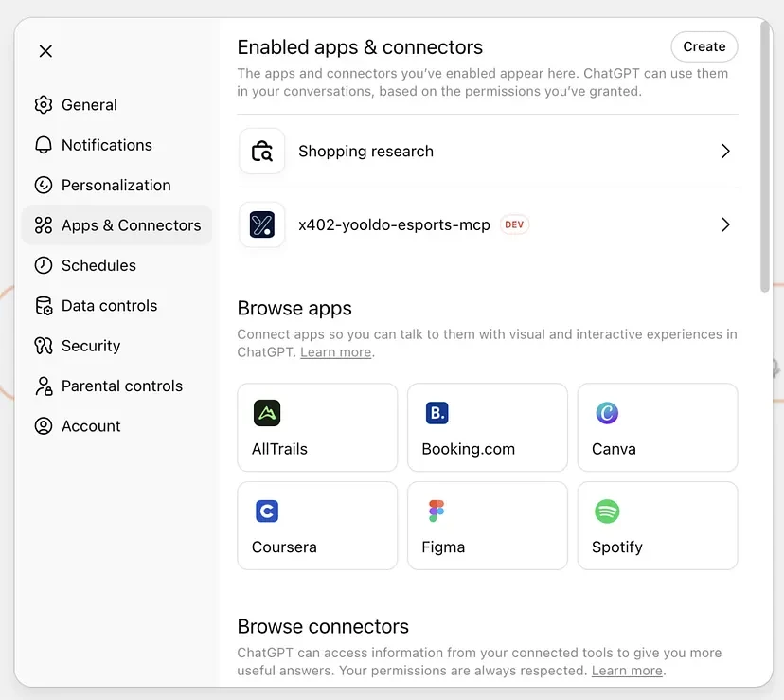Click the Booking.com app icon
Image resolution: width=784 pixels, height=700 pixels.
[437, 413]
